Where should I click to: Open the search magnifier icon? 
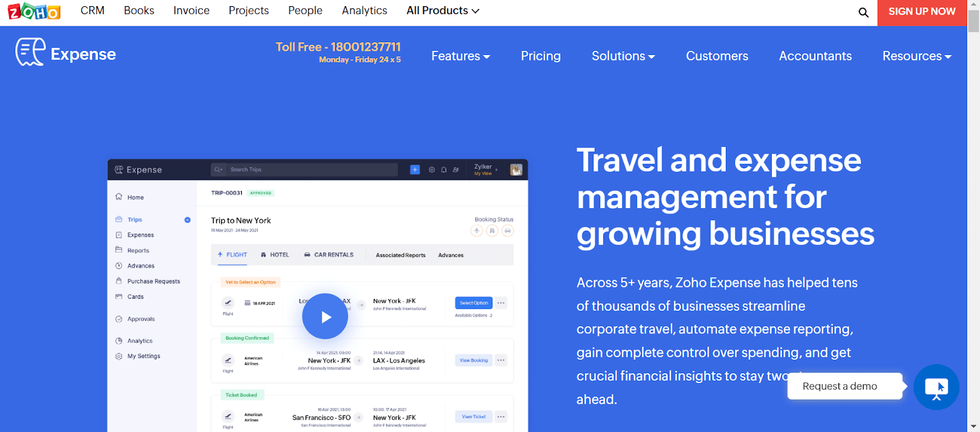[x=864, y=12]
